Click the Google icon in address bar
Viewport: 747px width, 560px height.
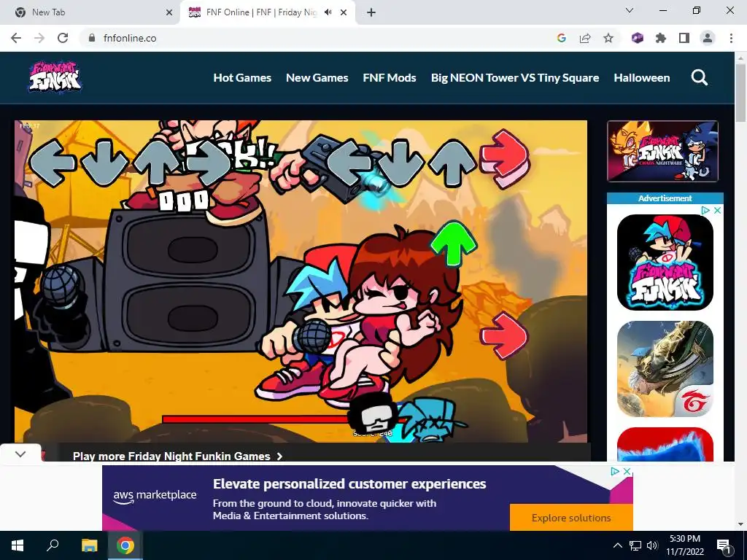coord(561,38)
